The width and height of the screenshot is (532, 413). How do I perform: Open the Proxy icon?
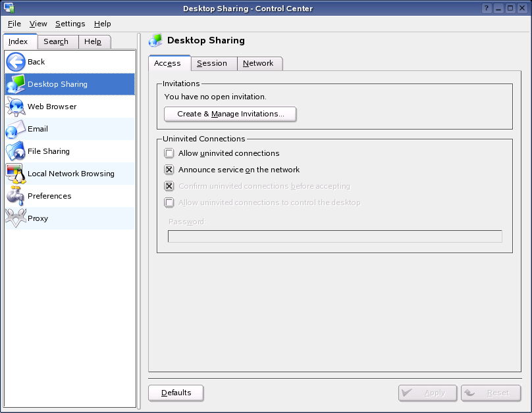[x=16, y=218]
